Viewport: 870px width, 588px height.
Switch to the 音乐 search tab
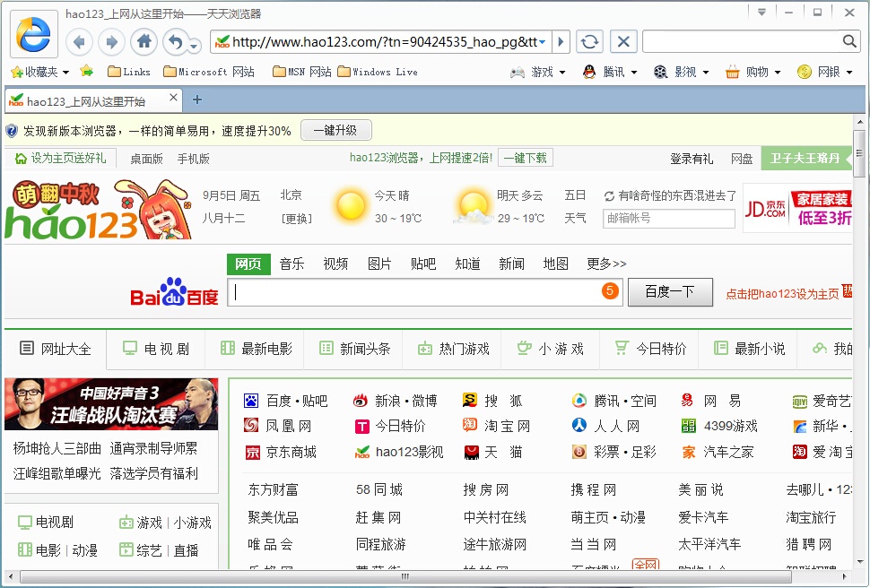(291, 264)
